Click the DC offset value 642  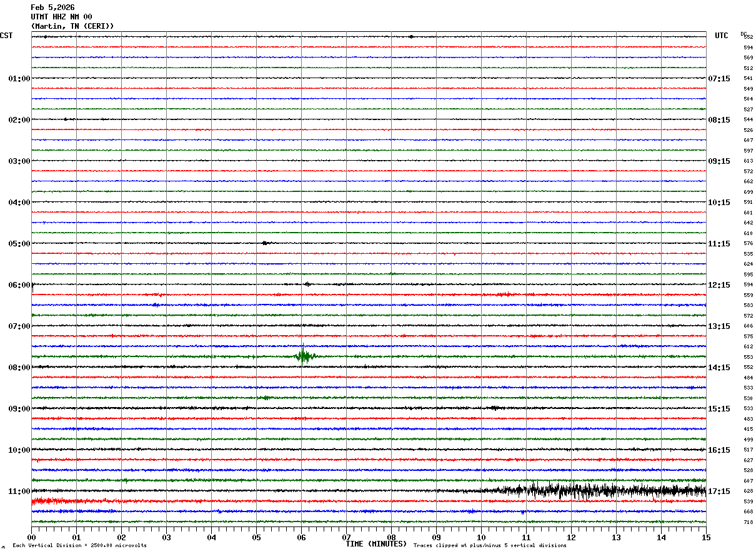coord(748,223)
